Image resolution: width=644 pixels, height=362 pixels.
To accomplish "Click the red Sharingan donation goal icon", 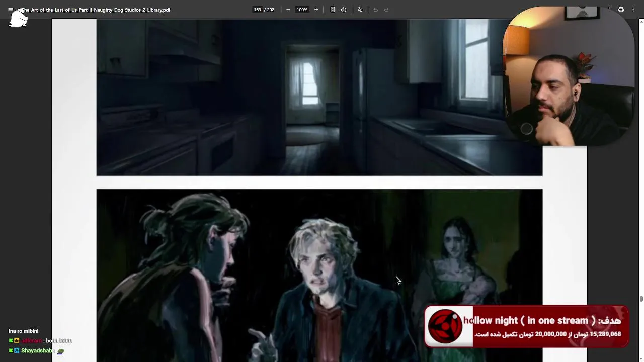I will click(x=445, y=326).
